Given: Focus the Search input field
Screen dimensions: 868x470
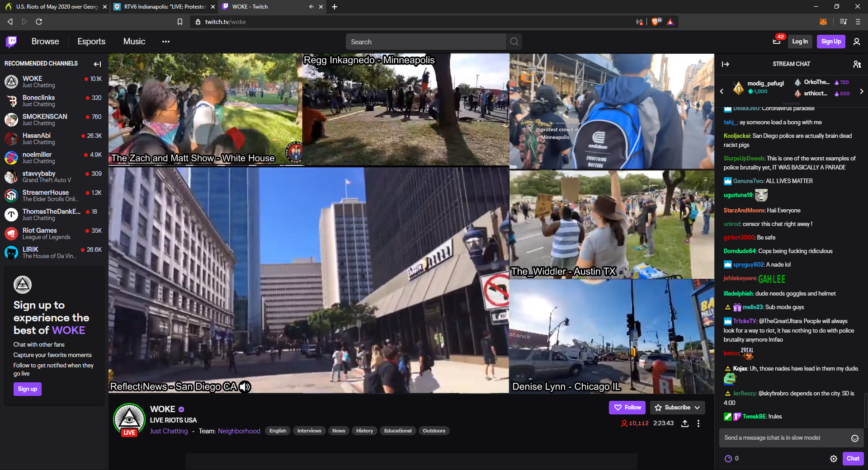Looking at the screenshot, I should pos(426,42).
